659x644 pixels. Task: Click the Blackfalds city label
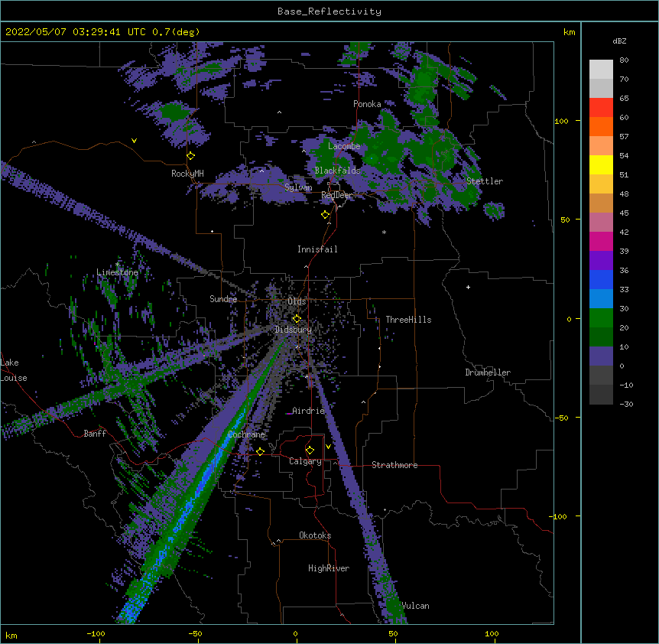(x=337, y=171)
